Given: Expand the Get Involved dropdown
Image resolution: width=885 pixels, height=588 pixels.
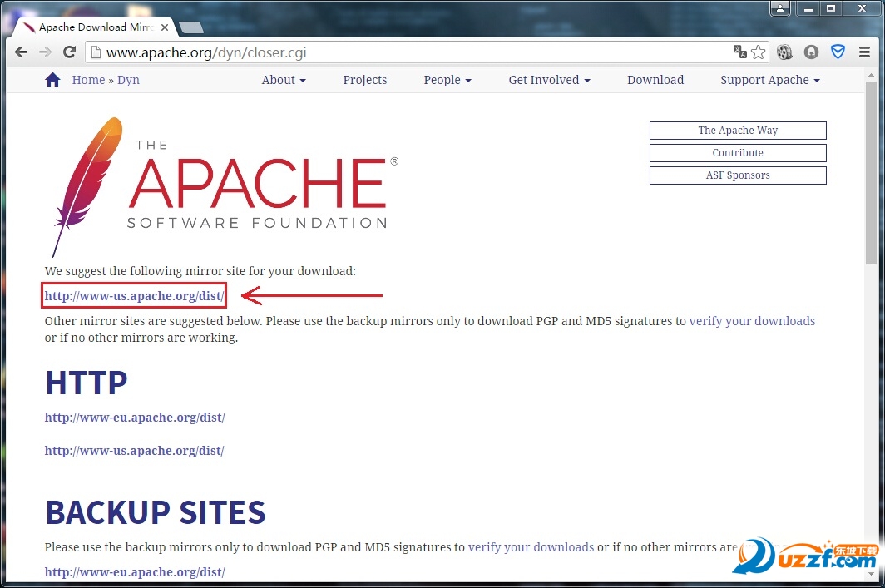Looking at the screenshot, I should [549, 80].
